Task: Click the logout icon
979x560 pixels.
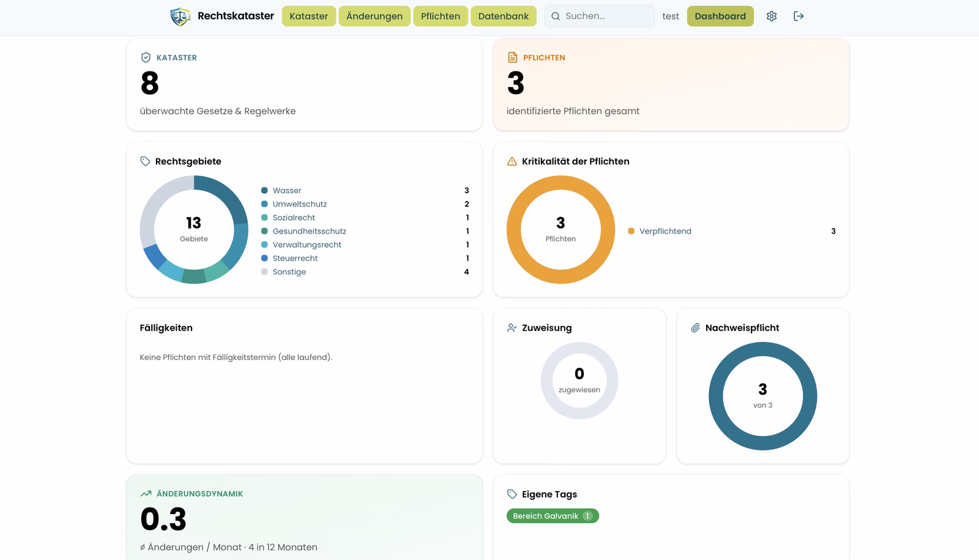Action: [x=798, y=17]
